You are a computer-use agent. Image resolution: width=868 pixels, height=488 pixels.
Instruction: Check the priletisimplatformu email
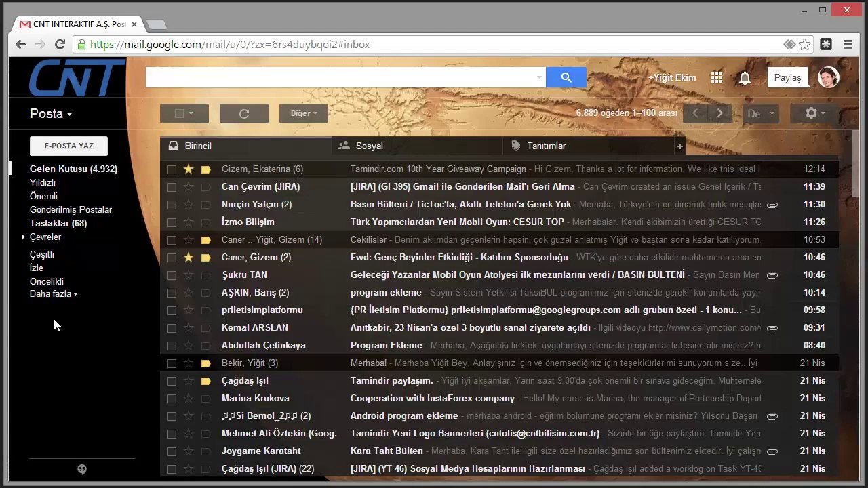172,310
